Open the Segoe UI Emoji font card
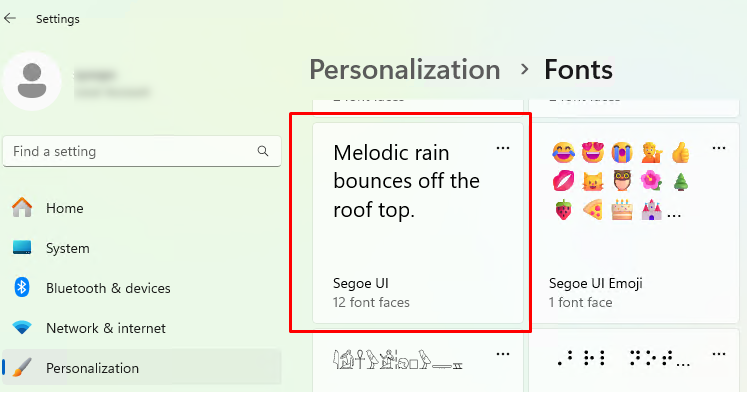Image resolution: width=747 pixels, height=393 pixels. (x=634, y=223)
